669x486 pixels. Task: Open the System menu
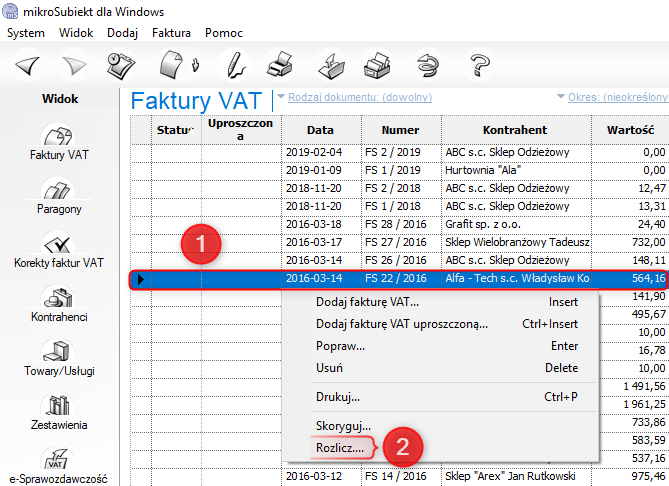pos(26,33)
